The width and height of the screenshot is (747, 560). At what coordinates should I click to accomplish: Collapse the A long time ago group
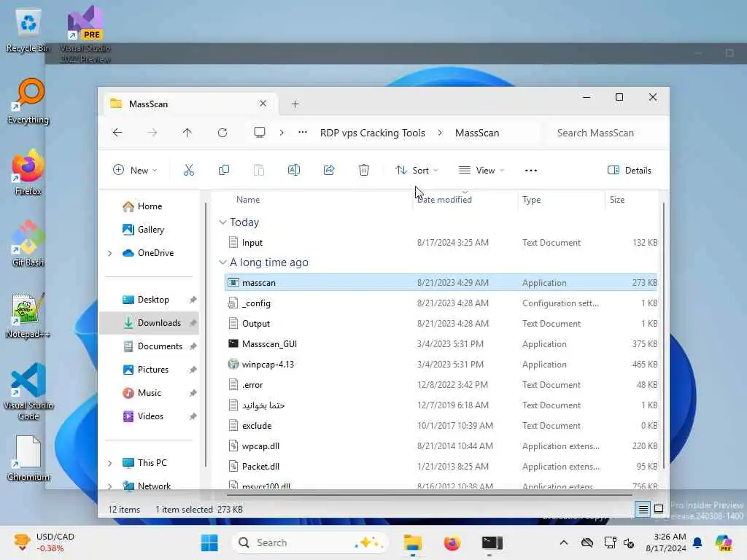[222, 262]
